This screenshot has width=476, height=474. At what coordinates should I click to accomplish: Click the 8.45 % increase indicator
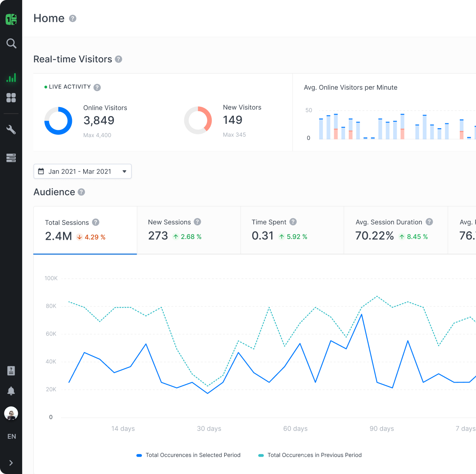(x=413, y=237)
